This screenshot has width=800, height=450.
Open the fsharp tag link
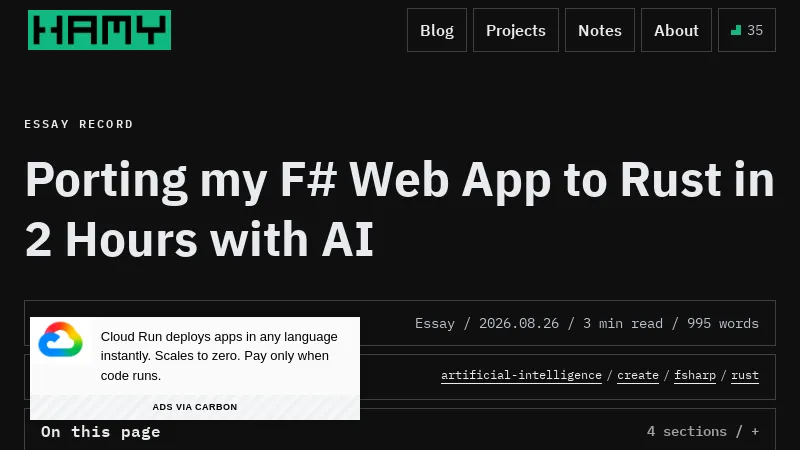pyautogui.click(x=695, y=375)
